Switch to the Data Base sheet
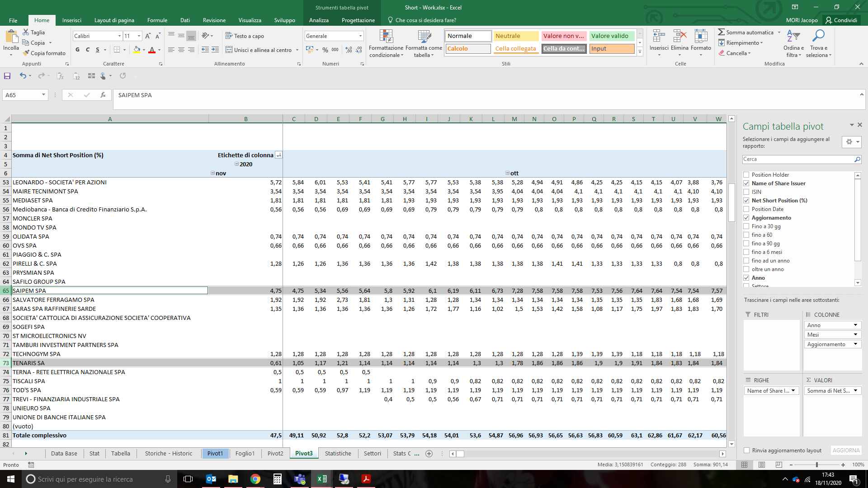The width and height of the screenshot is (868, 488). coord(64,454)
